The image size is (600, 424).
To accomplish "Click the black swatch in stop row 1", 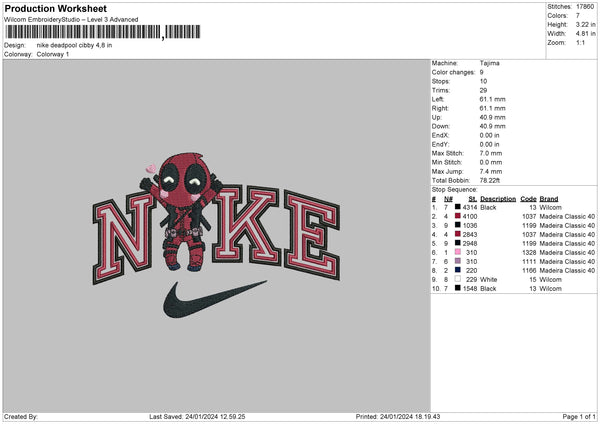I will 457,207.
